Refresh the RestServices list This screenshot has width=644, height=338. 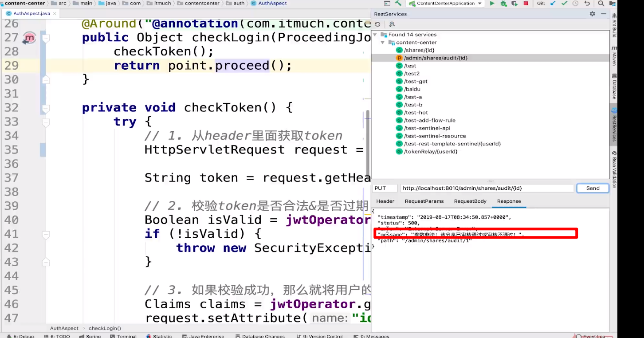pyautogui.click(x=377, y=24)
